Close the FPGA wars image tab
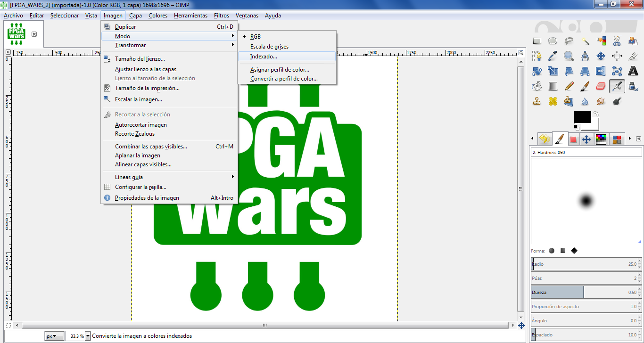The height and width of the screenshot is (343, 644). click(x=34, y=34)
